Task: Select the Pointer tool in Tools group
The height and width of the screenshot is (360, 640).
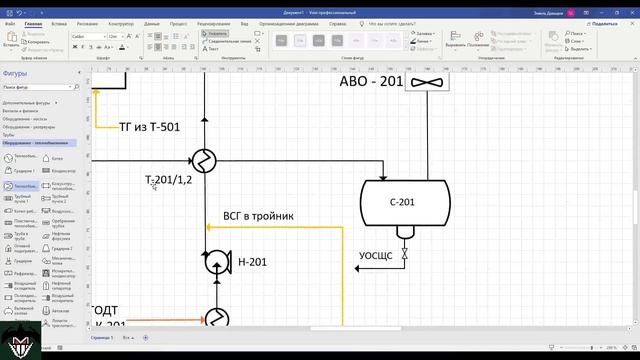Action: click(215, 33)
